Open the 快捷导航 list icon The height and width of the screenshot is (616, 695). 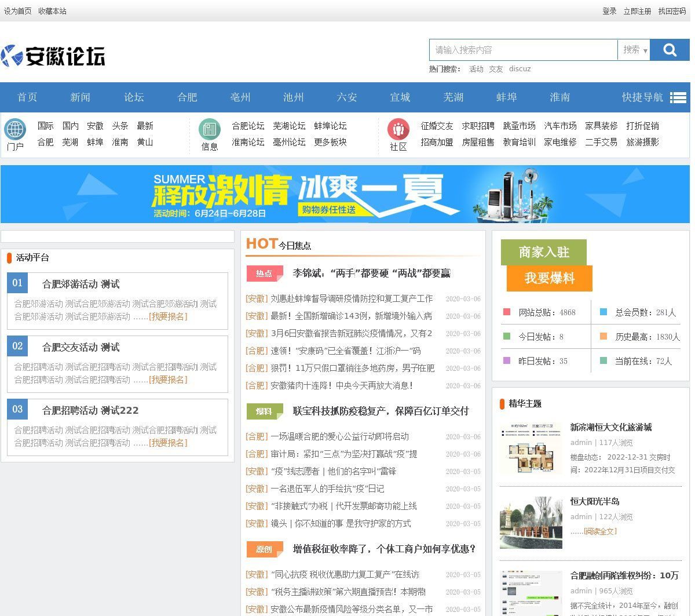[x=678, y=97]
